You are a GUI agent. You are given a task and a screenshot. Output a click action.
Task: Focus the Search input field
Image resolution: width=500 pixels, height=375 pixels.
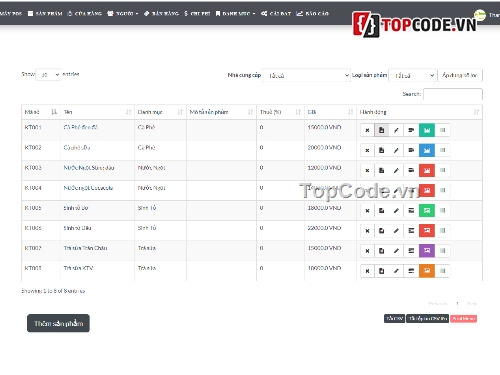[x=453, y=94]
